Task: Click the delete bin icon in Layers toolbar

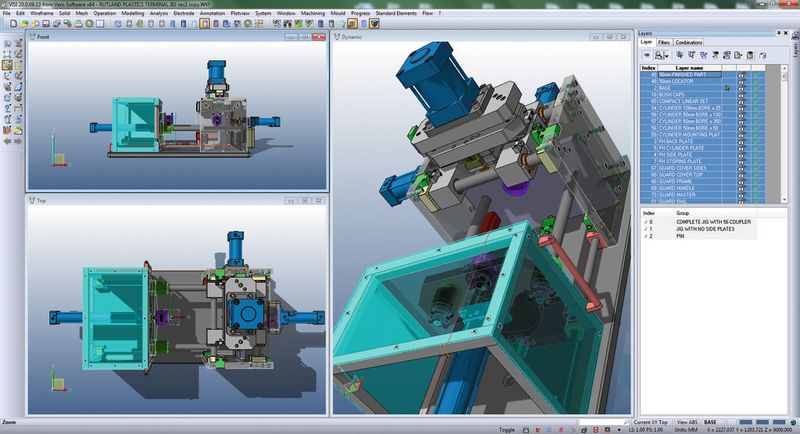Action: pyautogui.click(x=750, y=55)
